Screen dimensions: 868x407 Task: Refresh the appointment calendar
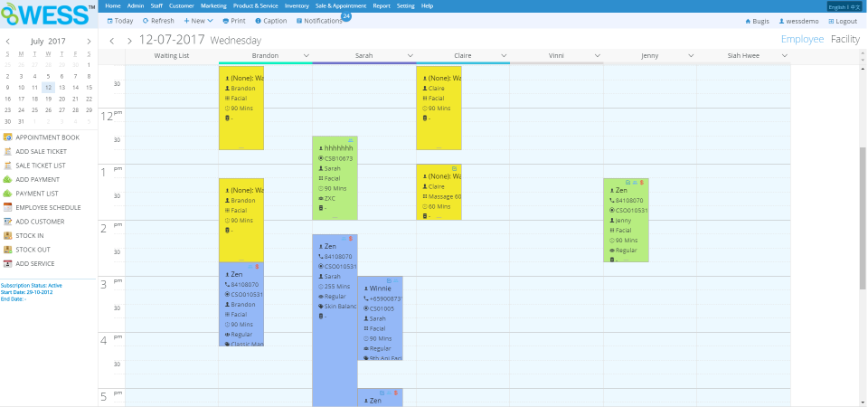point(158,21)
